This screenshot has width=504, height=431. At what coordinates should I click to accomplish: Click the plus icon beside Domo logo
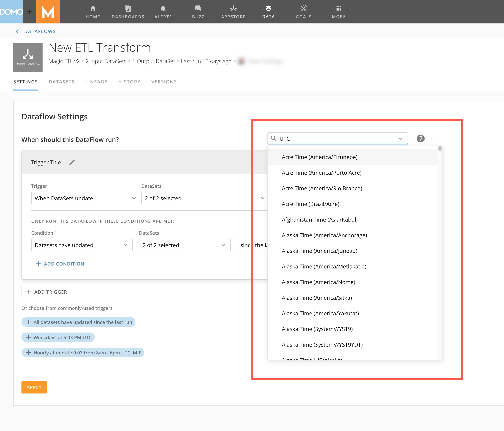click(x=30, y=12)
